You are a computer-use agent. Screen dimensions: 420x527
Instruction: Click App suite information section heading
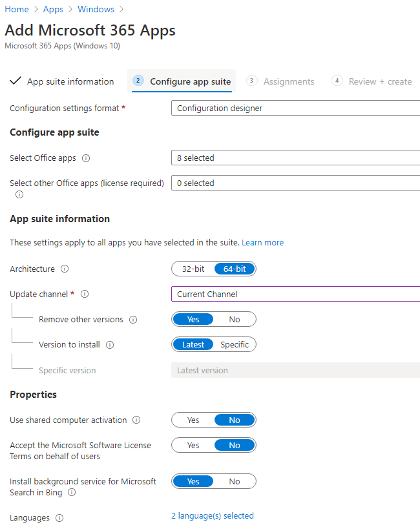coord(60,219)
